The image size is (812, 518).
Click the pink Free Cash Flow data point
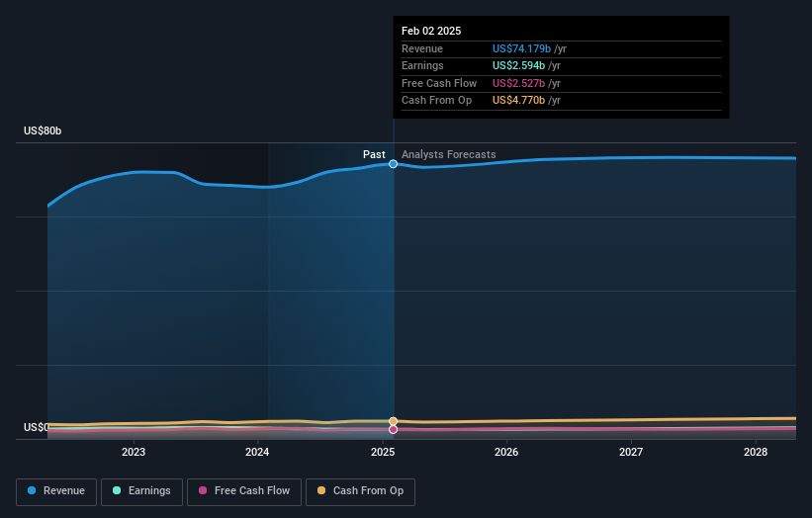pyautogui.click(x=393, y=429)
